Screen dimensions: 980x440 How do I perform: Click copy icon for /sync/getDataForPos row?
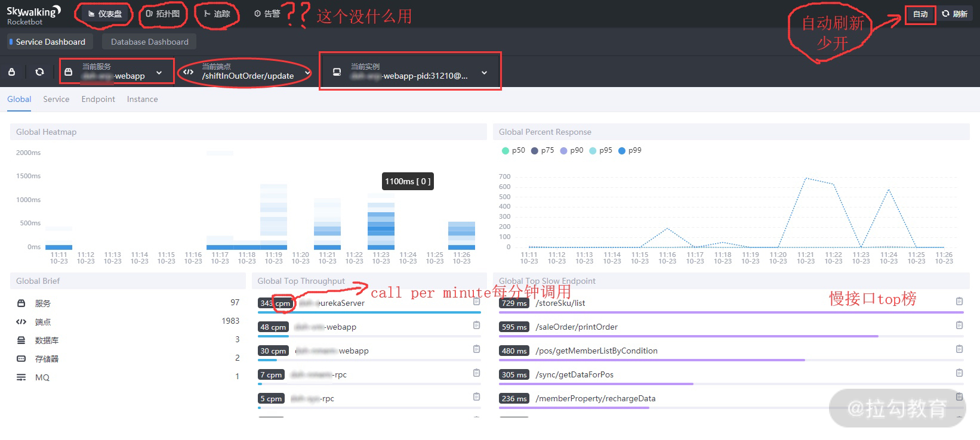click(959, 373)
